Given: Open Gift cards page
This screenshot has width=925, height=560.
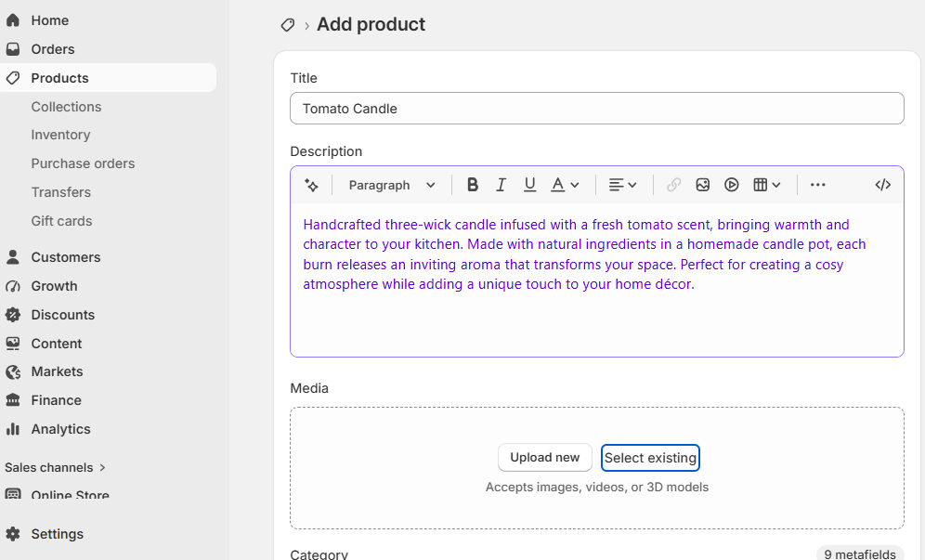Looking at the screenshot, I should tap(61, 221).
